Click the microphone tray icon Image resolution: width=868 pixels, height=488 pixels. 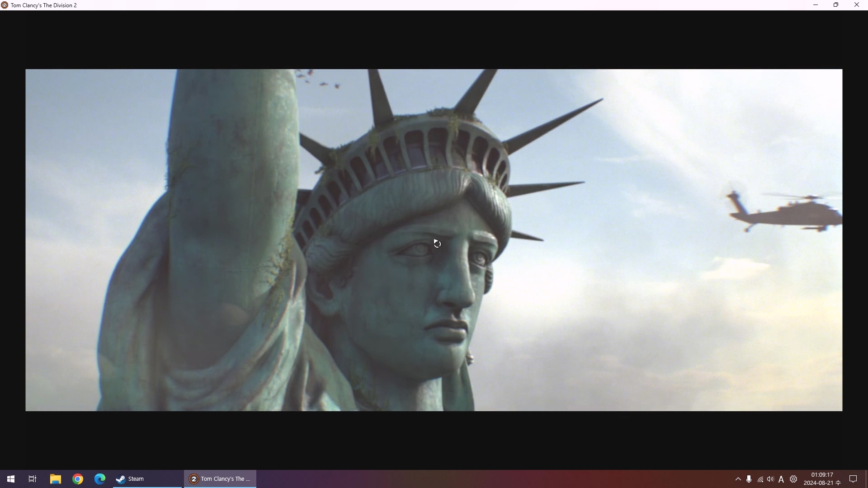click(749, 479)
